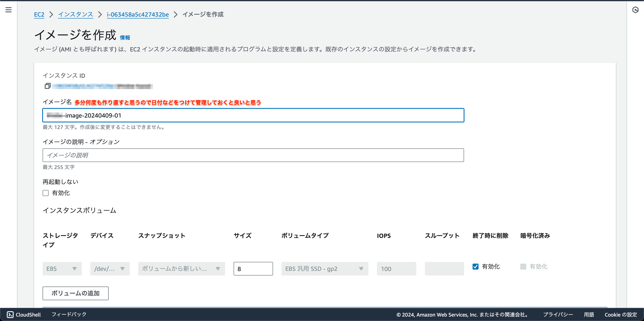Screen dimensions: 644x321
Task: Uncheck 終了時に削除 for the EBS volume
Action: point(476,266)
